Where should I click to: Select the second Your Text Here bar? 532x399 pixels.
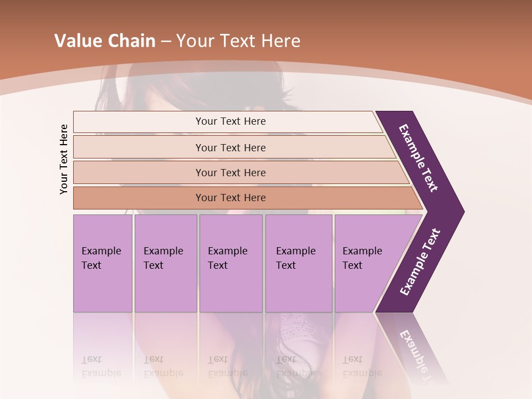click(x=234, y=147)
